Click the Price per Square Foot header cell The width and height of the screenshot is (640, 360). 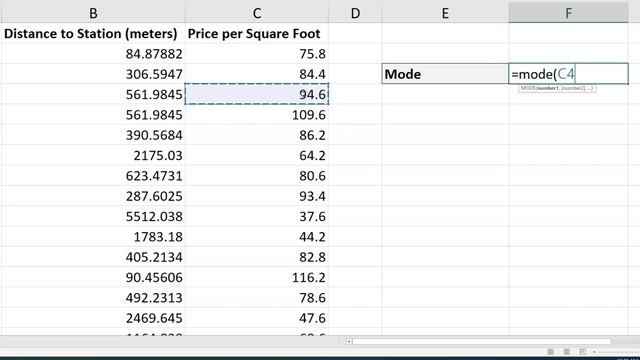click(257, 33)
